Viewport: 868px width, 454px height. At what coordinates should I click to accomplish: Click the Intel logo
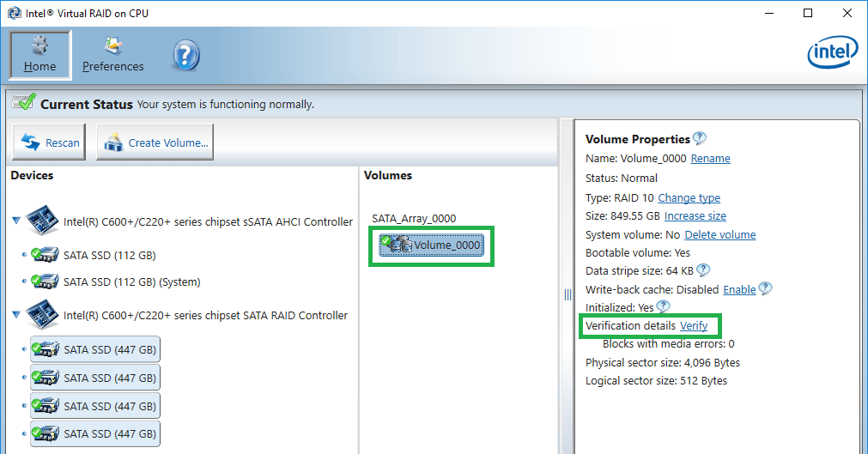point(831,55)
